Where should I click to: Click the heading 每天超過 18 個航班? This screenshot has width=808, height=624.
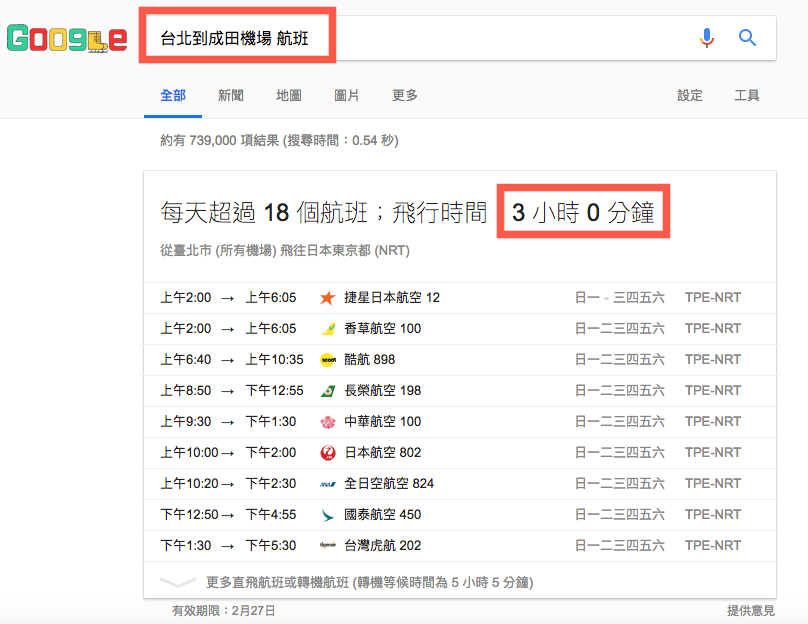click(x=264, y=212)
